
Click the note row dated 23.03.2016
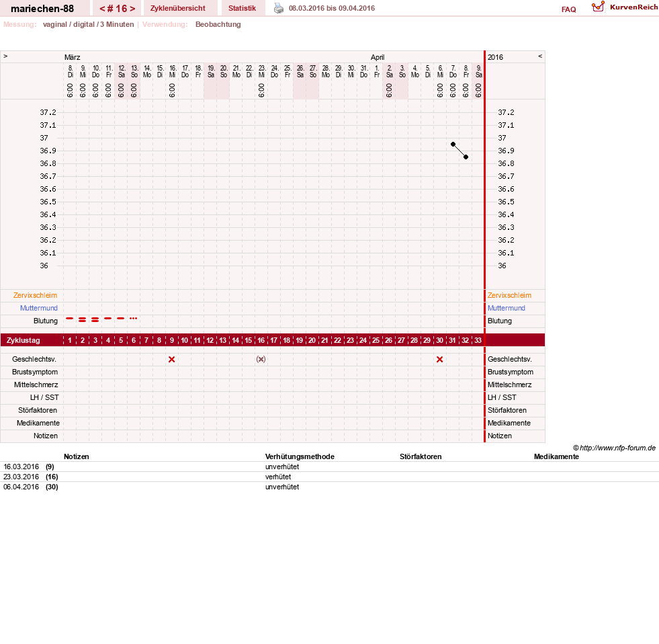(x=329, y=477)
